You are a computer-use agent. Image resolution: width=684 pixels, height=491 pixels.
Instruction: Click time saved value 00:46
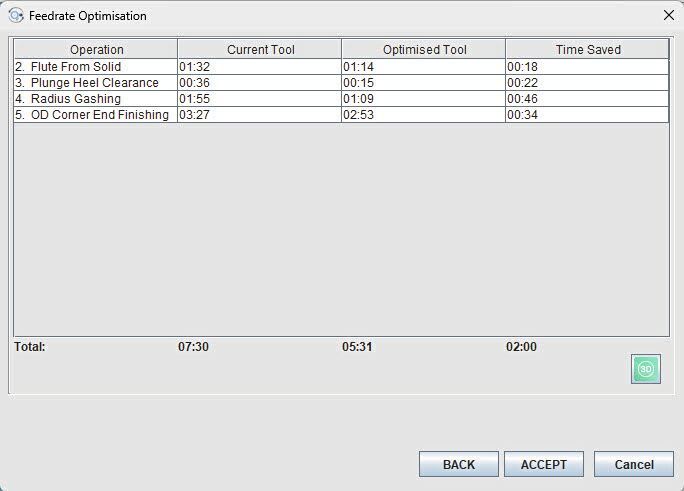tap(523, 99)
